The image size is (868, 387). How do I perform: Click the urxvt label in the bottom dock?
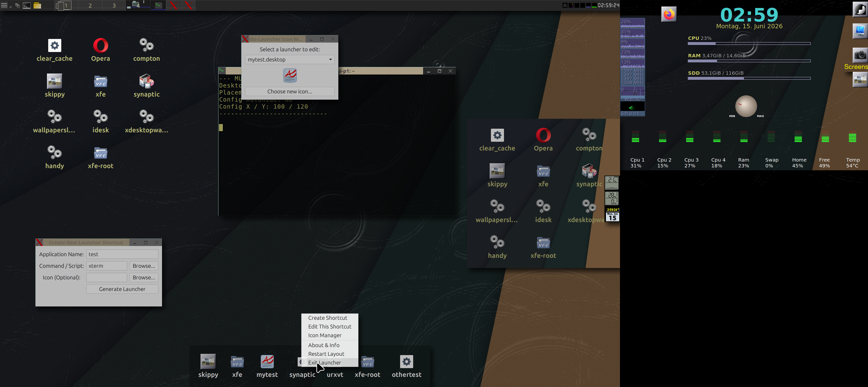point(335,375)
